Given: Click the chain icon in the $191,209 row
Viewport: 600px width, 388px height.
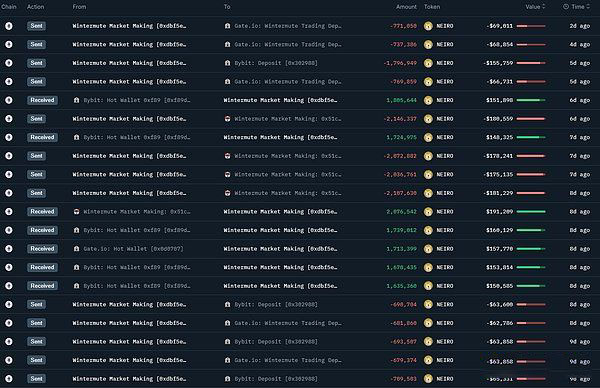Looking at the screenshot, I should coord(9,212).
